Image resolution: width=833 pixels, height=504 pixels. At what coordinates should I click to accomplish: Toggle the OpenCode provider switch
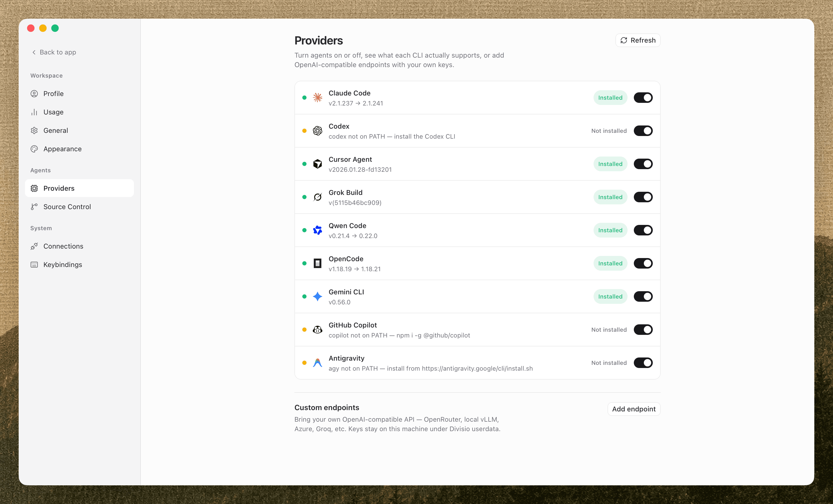[x=643, y=263]
